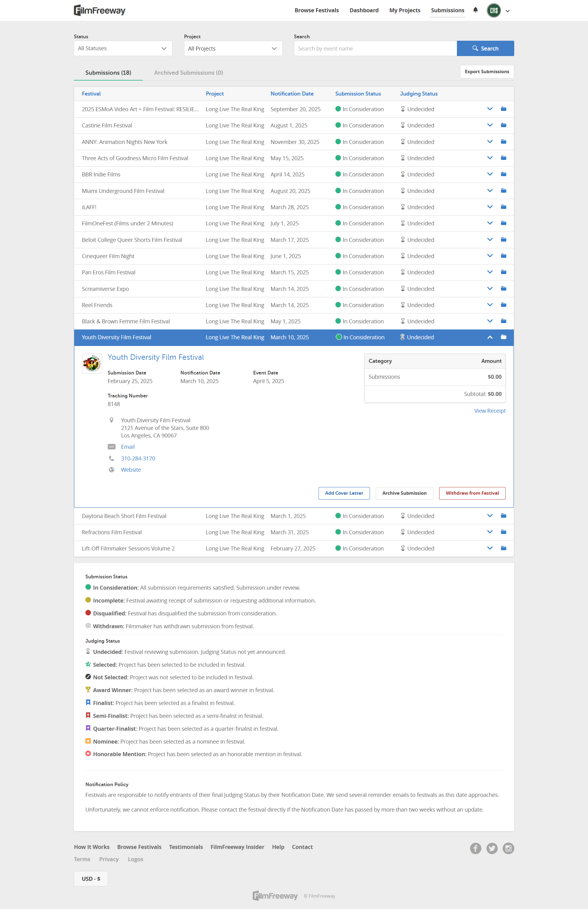588x909 pixels.
Task: Click the CRS profile avatar
Action: (493, 10)
